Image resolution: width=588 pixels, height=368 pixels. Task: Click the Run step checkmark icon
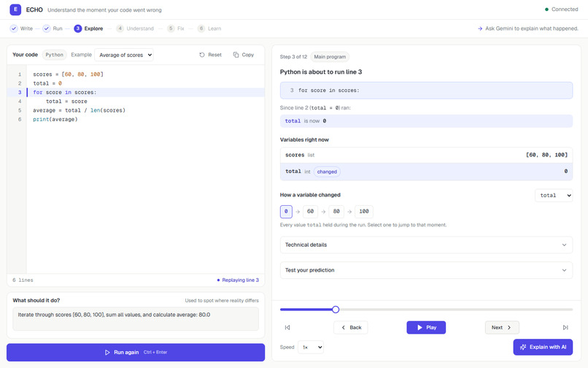47,28
